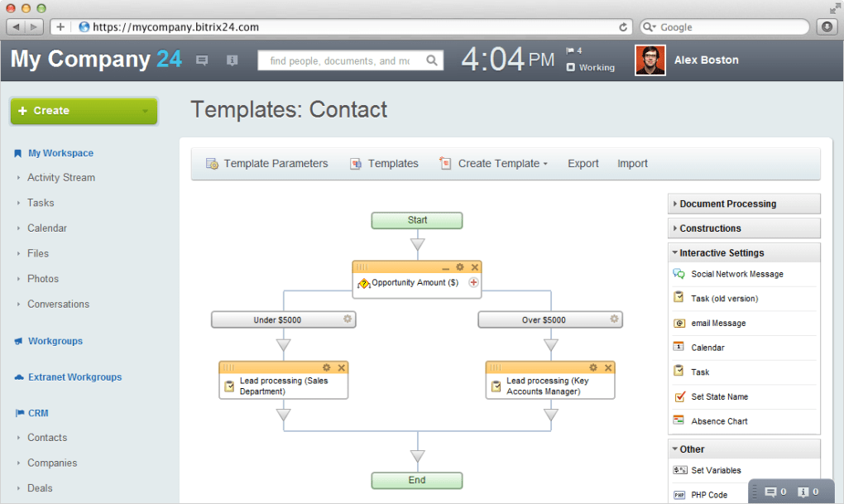Expand the Constructions section

(710, 228)
